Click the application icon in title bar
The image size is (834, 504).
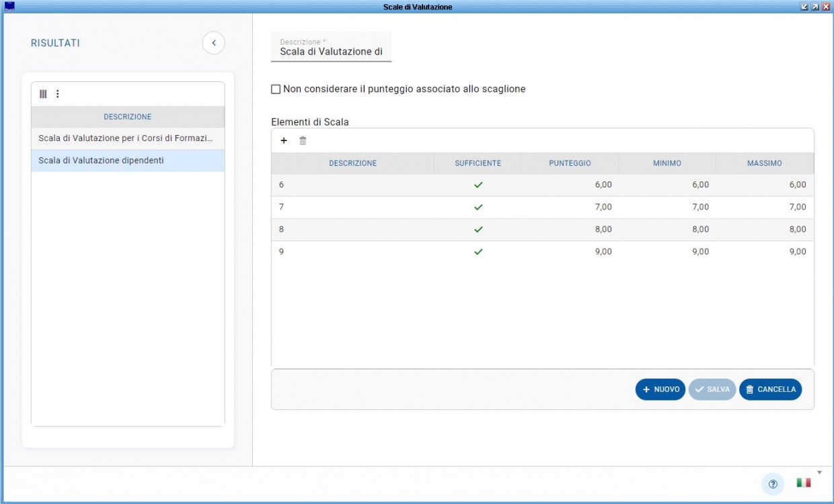pos(9,7)
